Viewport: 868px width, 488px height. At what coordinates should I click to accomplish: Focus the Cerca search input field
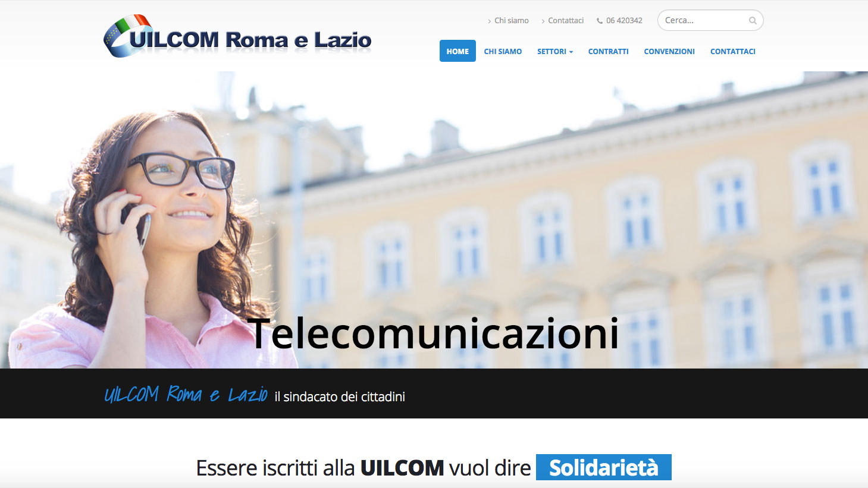[x=705, y=20]
